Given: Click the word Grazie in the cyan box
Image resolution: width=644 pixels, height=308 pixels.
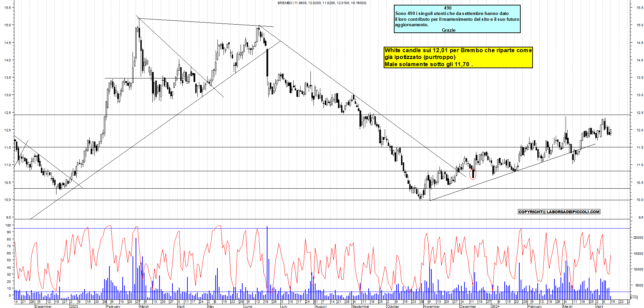Looking at the screenshot, I should click(448, 30).
